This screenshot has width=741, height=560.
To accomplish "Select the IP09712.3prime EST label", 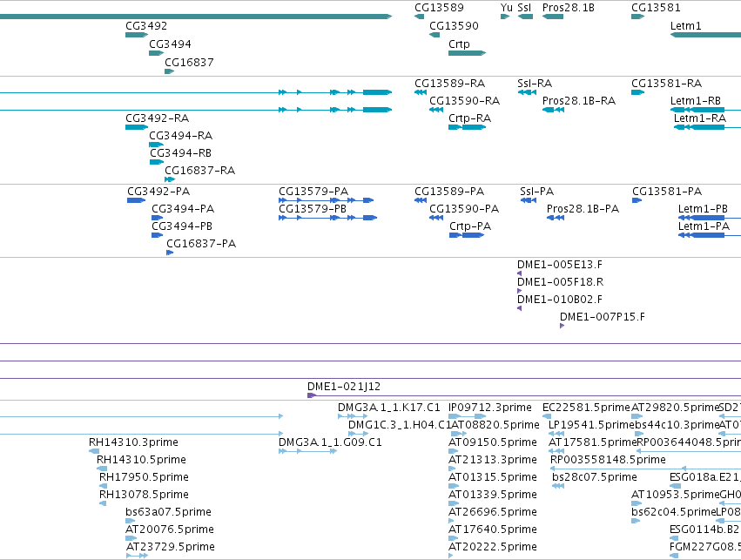I will point(490,408).
